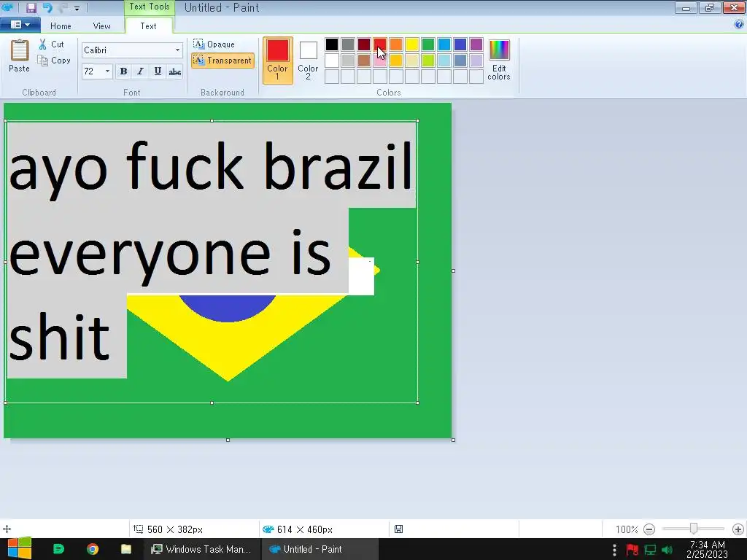Viewport: 747px width, 560px height.
Task: Pick lavender color swatch
Action: click(476, 61)
